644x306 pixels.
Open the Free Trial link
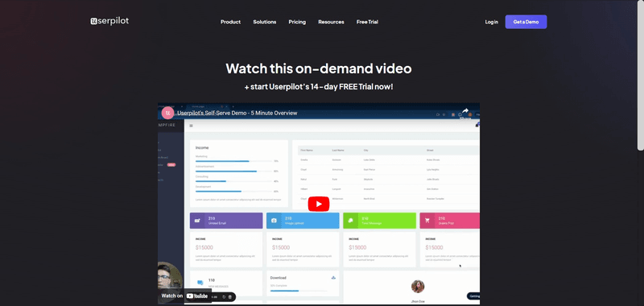(x=367, y=23)
